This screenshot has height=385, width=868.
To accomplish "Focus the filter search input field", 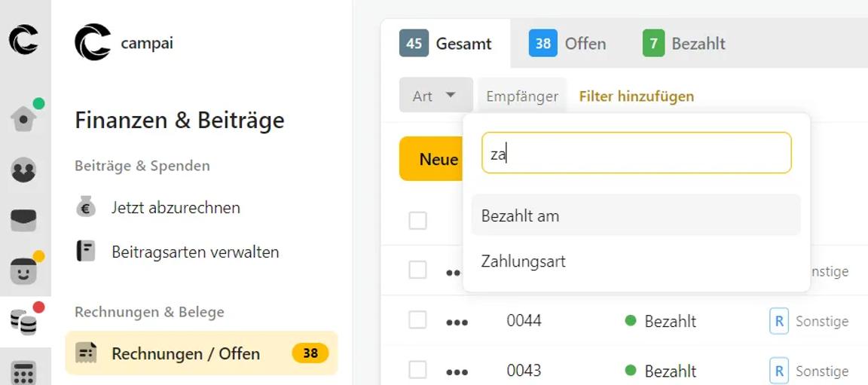I will (x=636, y=154).
